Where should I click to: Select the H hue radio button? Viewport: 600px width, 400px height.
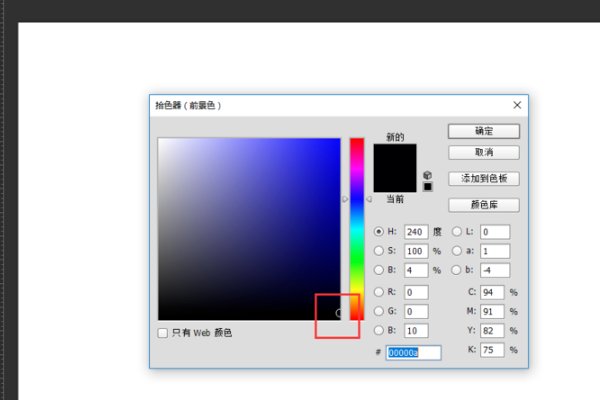379,231
